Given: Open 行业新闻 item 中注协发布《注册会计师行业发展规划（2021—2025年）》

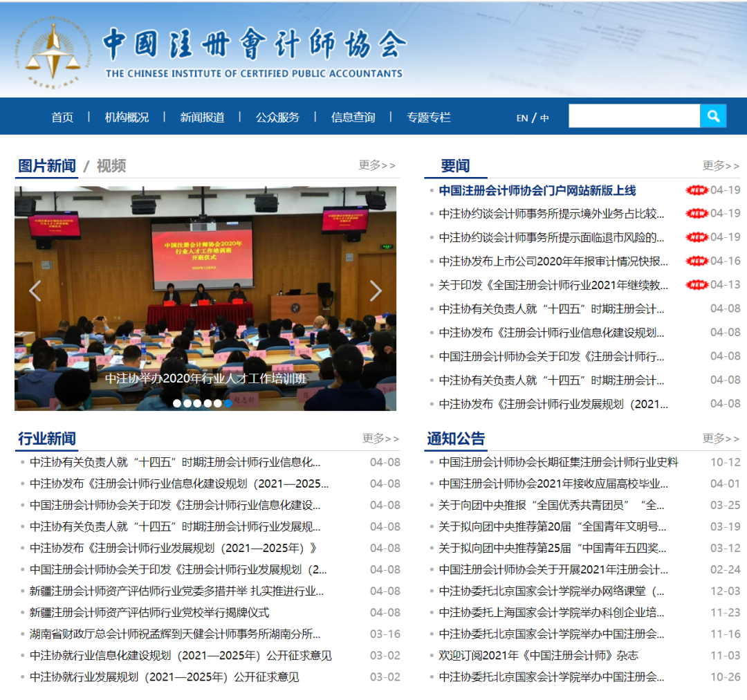Looking at the screenshot, I should pos(173,548).
